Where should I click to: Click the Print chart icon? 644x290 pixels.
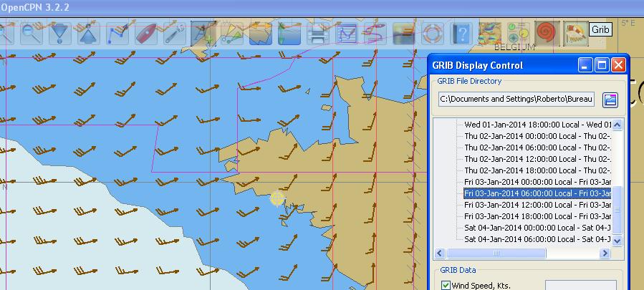[318, 33]
